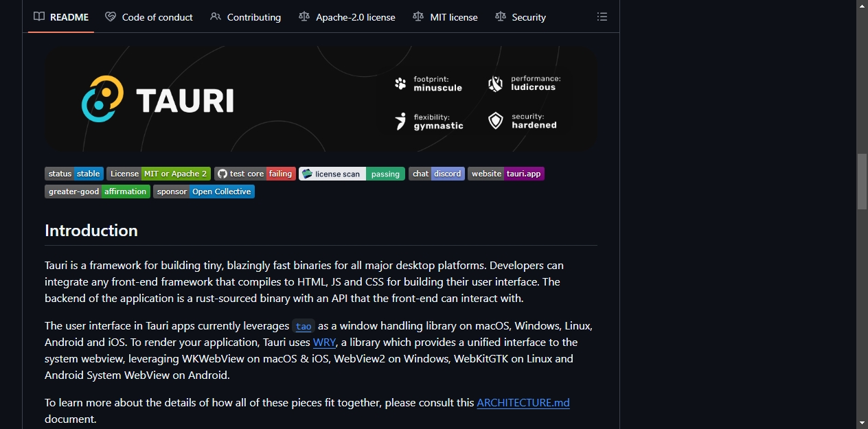Click the 'ludicrous' text in banner
Image resolution: width=868 pixels, height=429 pixels.
click(x=534, y=88)
